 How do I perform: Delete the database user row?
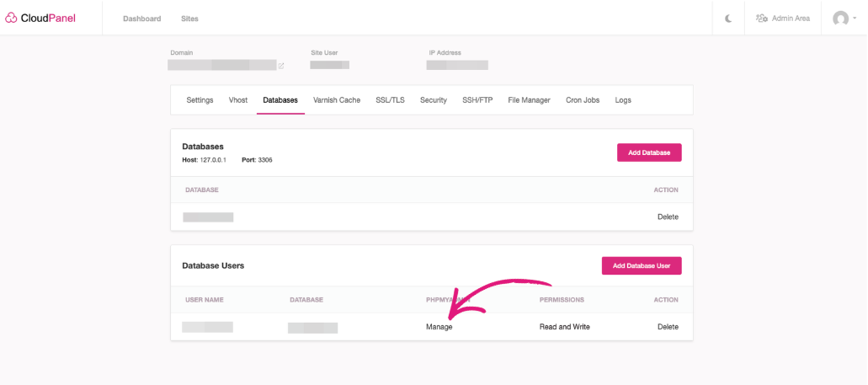coord(668,327)
